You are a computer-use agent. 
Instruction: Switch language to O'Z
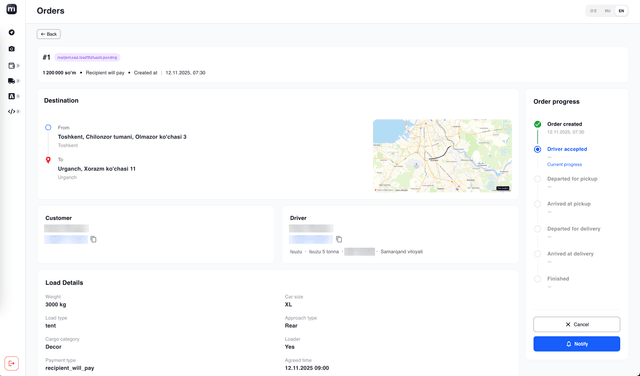[x=593, y=11]
